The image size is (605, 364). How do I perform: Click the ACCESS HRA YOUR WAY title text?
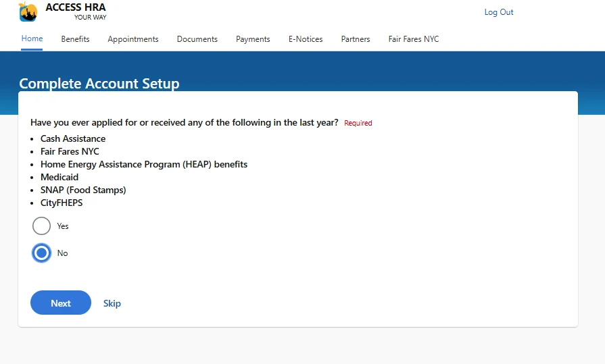pyautogui.click(x=76, y=11)
